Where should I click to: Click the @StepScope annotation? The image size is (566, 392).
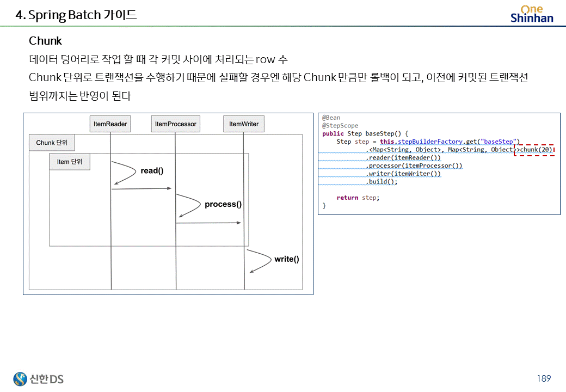click(340, 126)
